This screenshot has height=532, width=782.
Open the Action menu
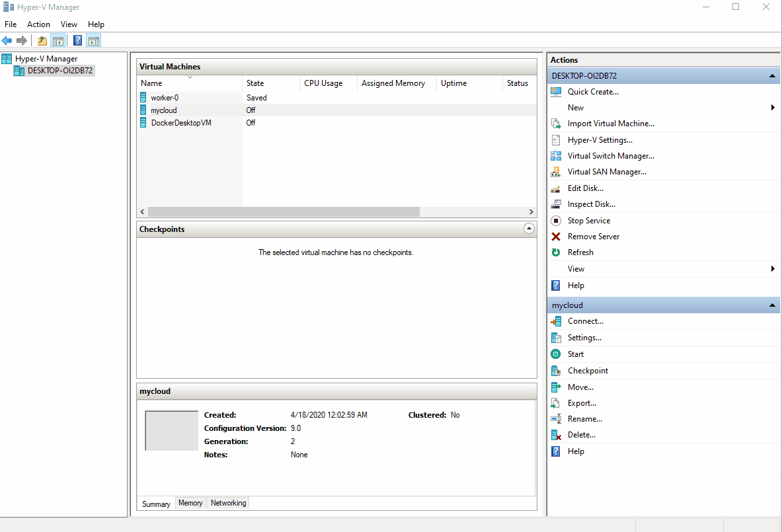tap(38, 24)
